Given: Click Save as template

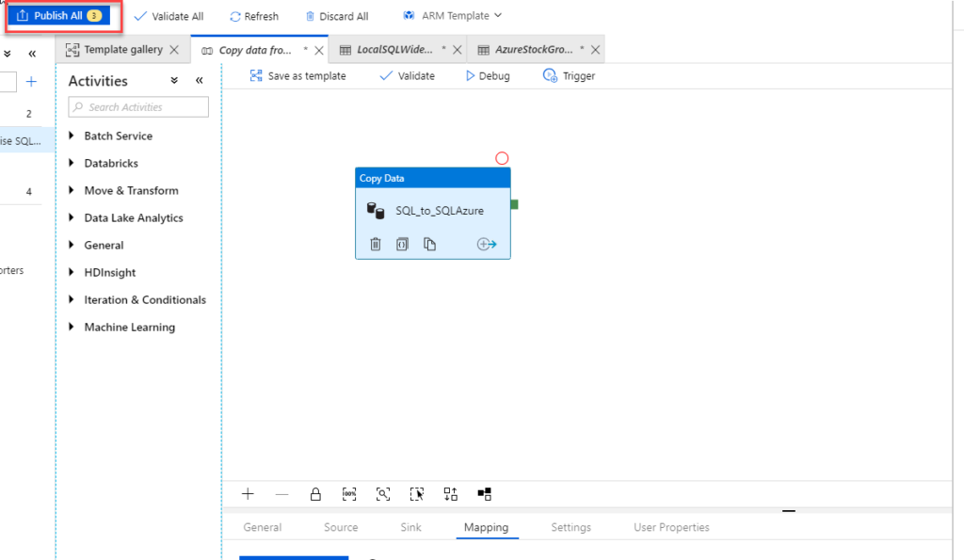Looking at the screenshot, I should (297, 75).
